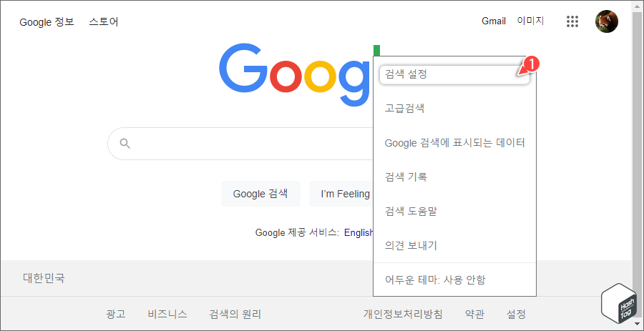Click the Google 검색 button
The image size is (644, 331).
[260, 194]
